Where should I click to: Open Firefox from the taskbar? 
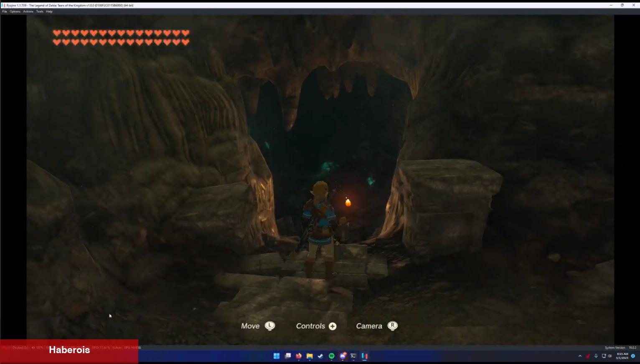pyautogui.click(x=299, y=356)
